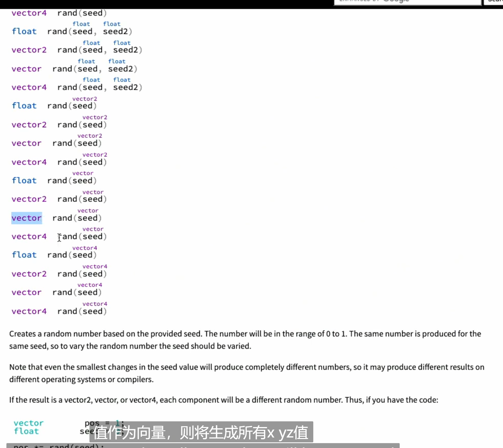Click the Chinese subtitle caption overlay
This screenshot has height=448, width=503.
pyautogui.click(x=201, y=432)
